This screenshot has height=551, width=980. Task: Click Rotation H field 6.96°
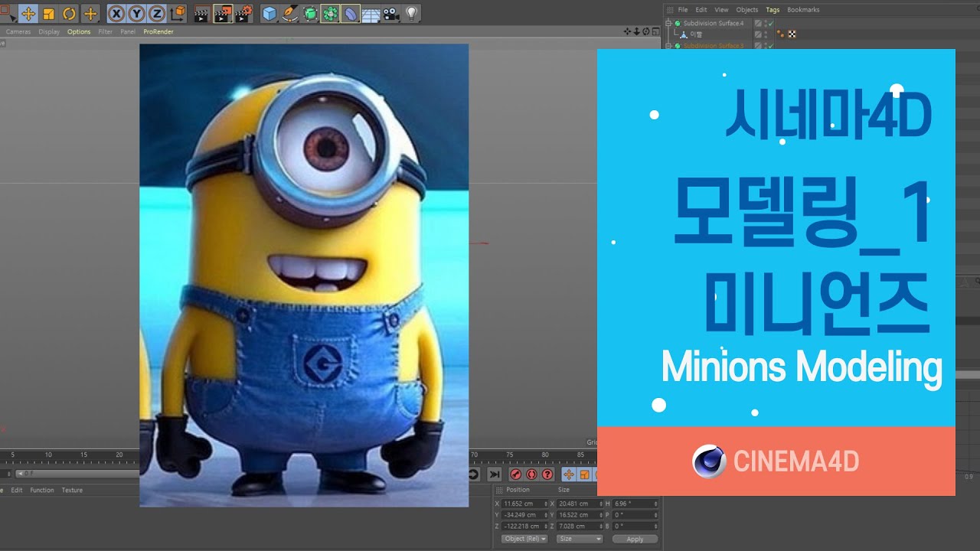(x=635, y=504)
